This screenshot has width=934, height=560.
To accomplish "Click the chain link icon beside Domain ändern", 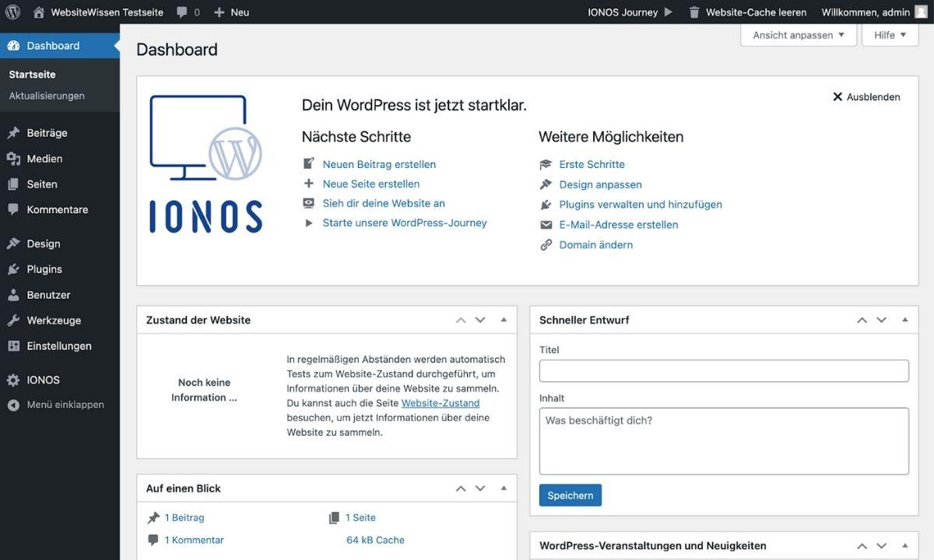I will tap(546, 245).
